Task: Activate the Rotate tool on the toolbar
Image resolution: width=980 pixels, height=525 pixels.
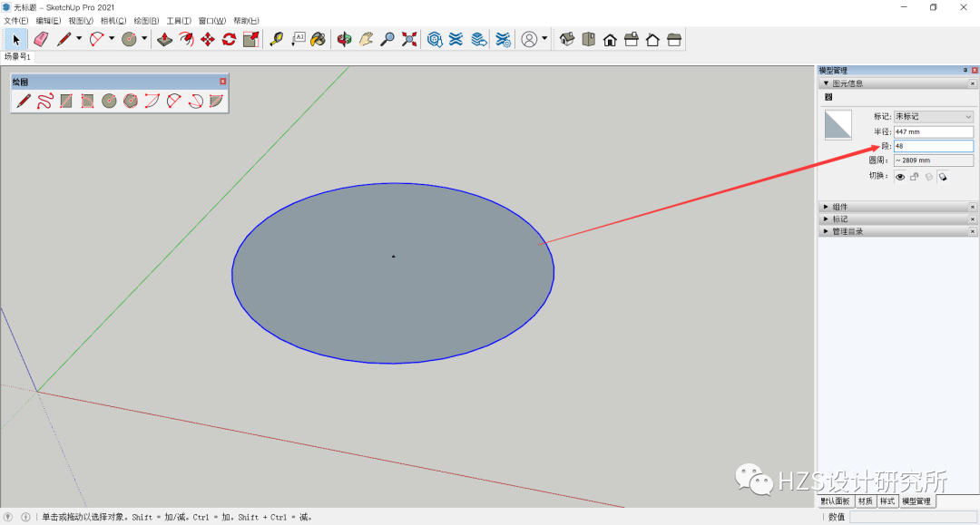Action: pos(229,39)
